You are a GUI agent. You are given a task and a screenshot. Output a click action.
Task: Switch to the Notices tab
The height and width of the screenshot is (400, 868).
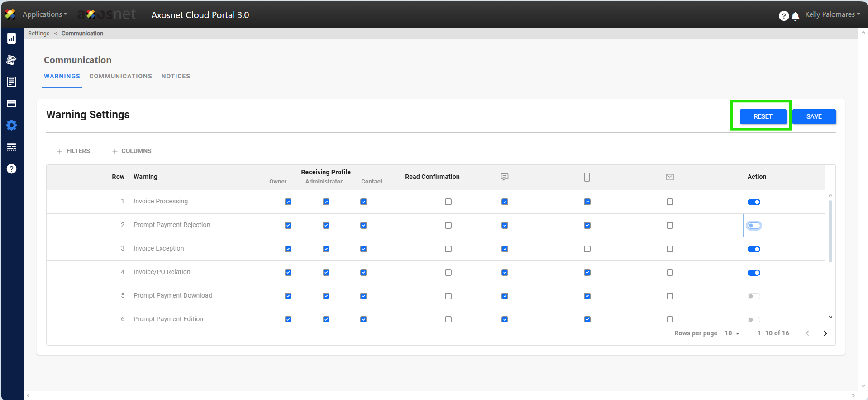point(176,76)
